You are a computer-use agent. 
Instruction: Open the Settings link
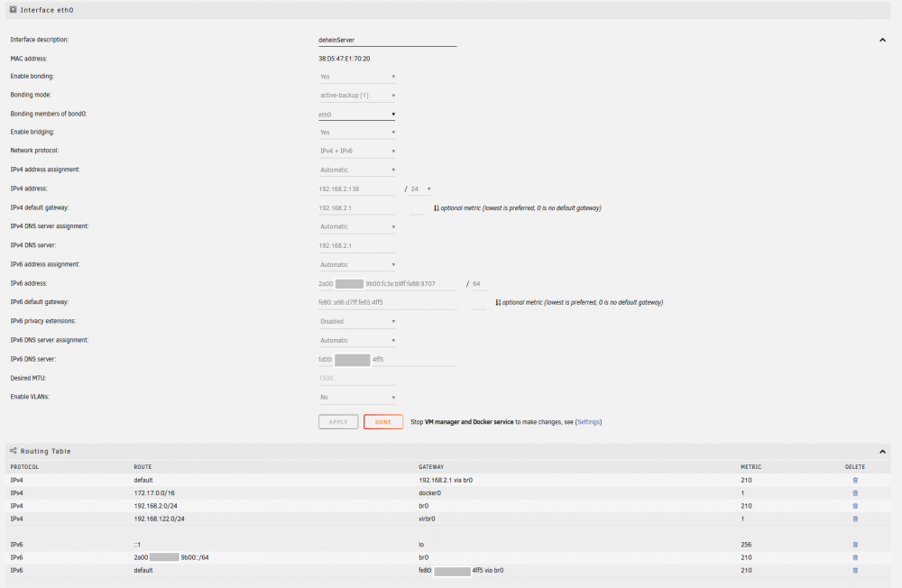pyautogui.click(x=588, y=422)
